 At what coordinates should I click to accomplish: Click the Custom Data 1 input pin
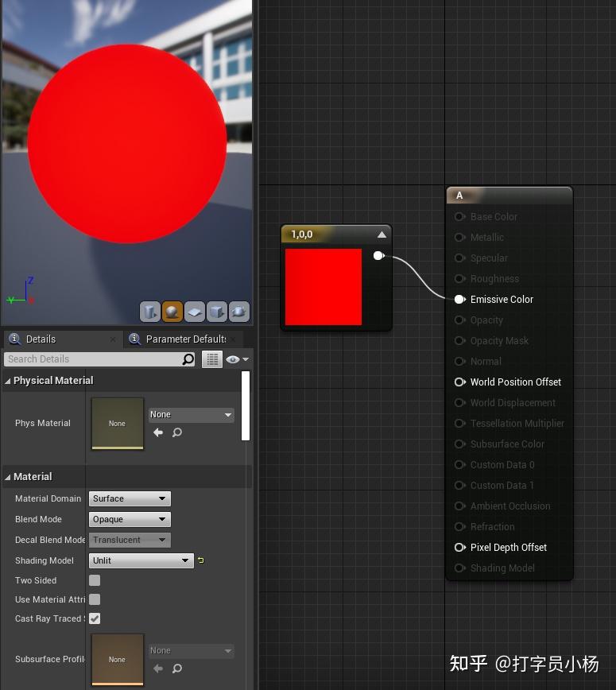coord(459,486)
